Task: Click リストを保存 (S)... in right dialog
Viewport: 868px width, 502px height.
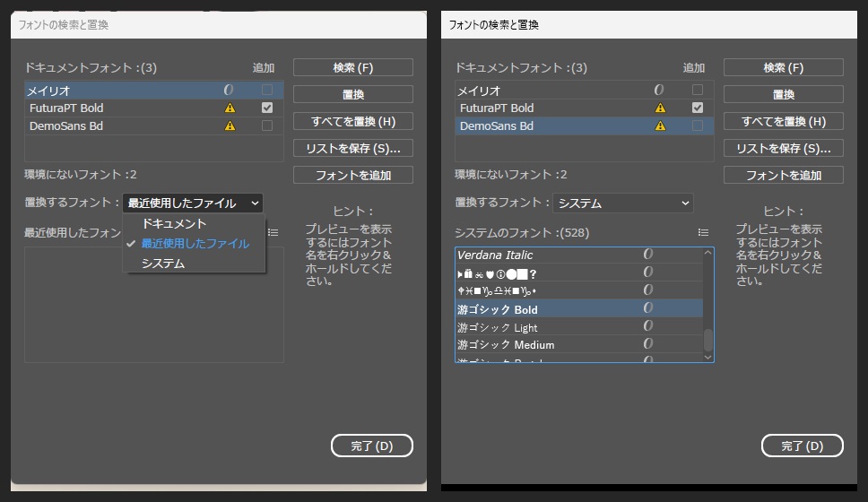Action: [x=784, y=148]
